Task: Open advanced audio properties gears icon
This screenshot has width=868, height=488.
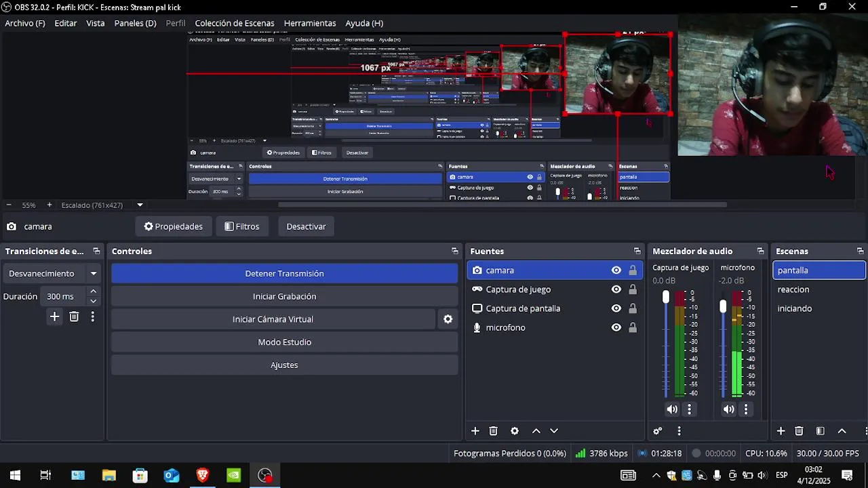Action: 657,431
